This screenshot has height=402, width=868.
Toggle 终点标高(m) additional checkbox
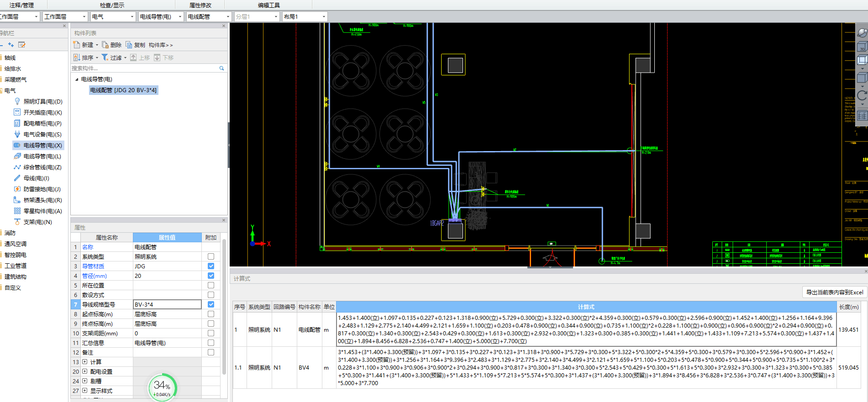pos(211,324)
